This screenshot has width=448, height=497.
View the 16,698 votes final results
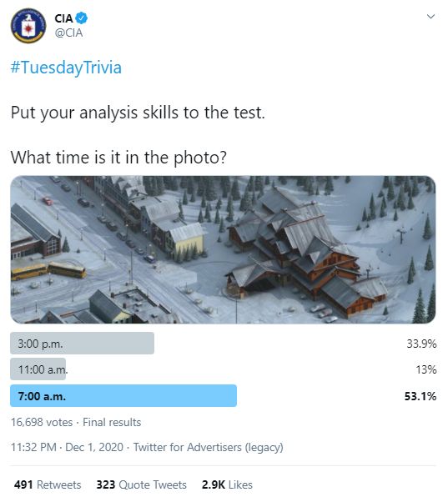pos(76,422)
